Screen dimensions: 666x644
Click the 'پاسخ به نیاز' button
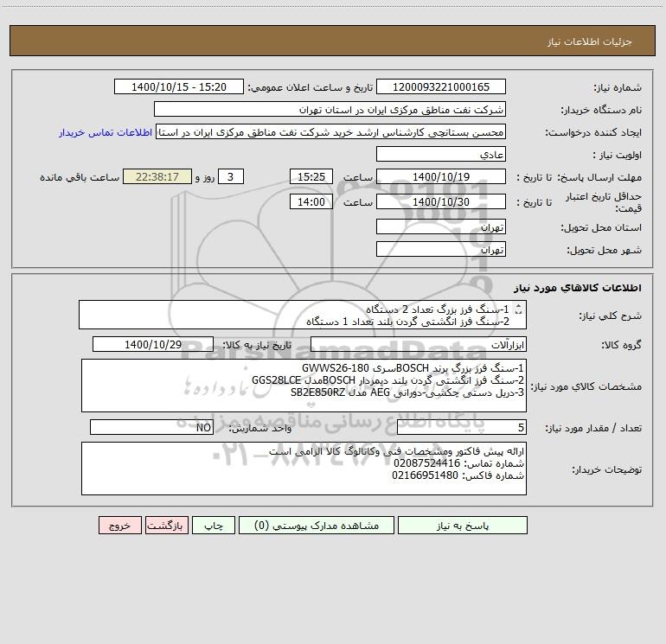click(x=463, y=525)
